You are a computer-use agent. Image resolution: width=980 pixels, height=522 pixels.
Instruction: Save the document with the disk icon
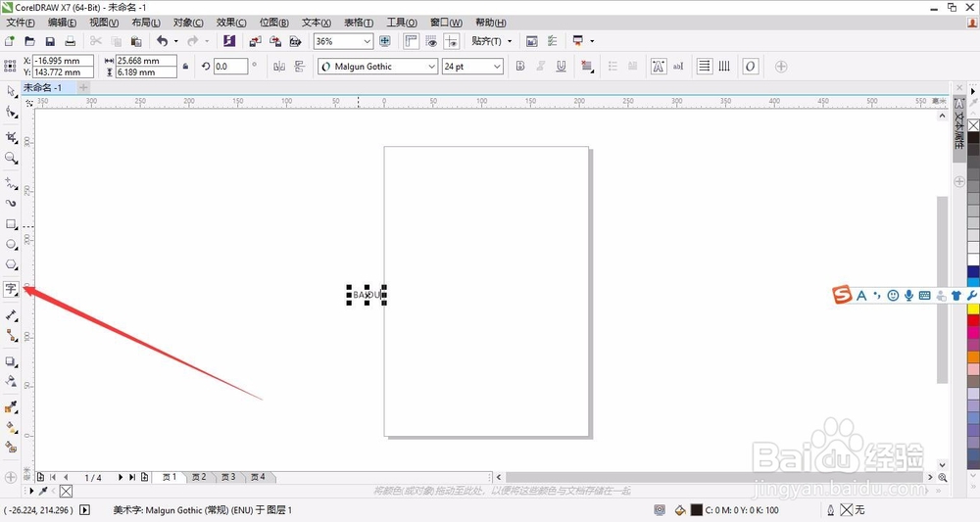coord(50,41)
